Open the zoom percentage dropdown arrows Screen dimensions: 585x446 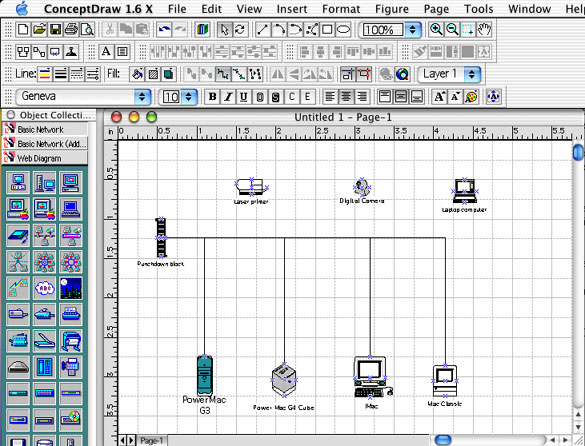(412, 29)
